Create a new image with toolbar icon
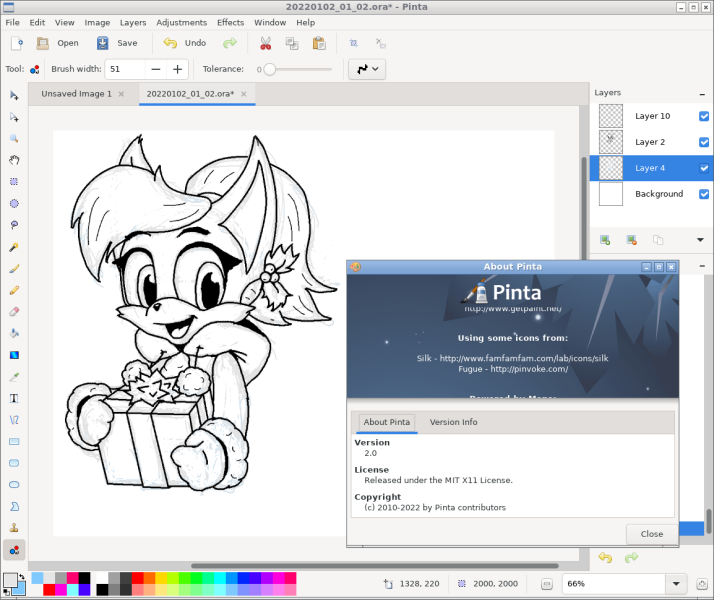Viewport: 714px width, 600px height. 17,43
